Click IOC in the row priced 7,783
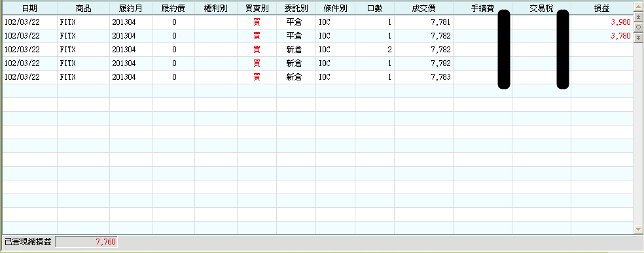This screenshot has height=253, width=644. click(x=325, y=77)
